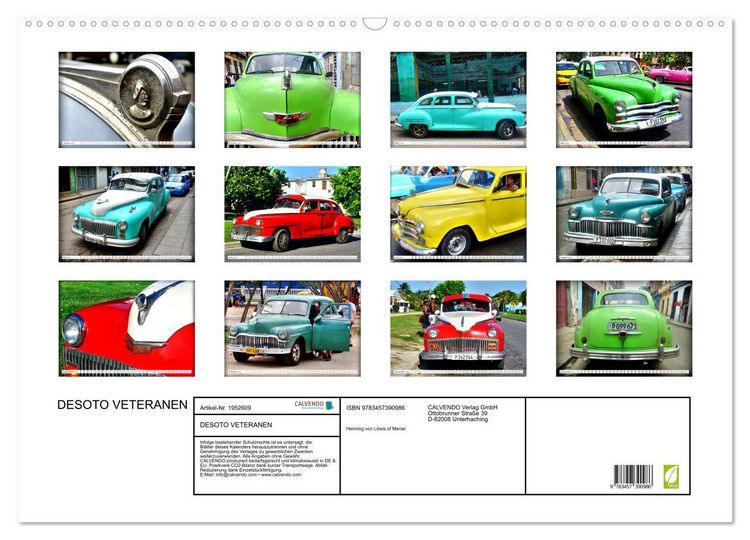Click the info@calvendo.com email line

click(x=251, y=474)
